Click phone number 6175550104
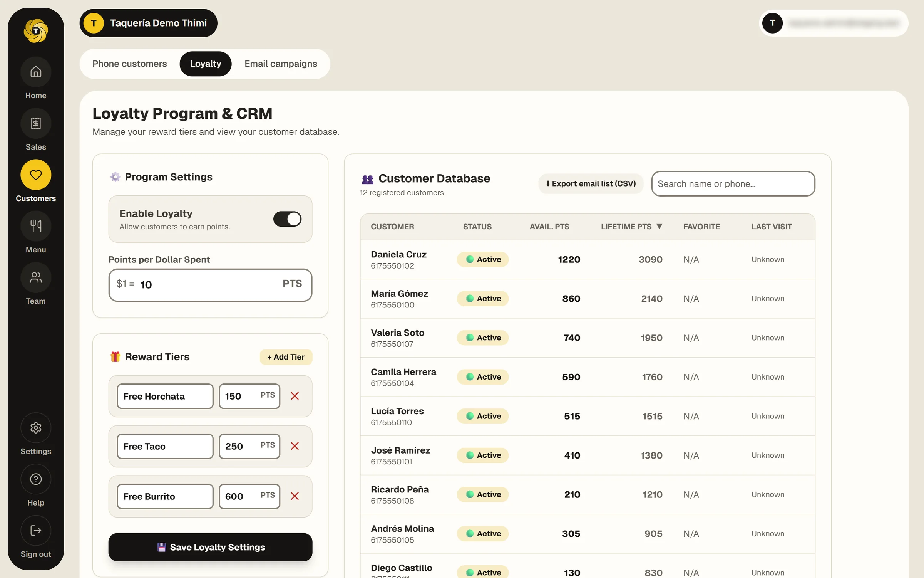This screenshot has width=924, height=578. tap(392, 383)
